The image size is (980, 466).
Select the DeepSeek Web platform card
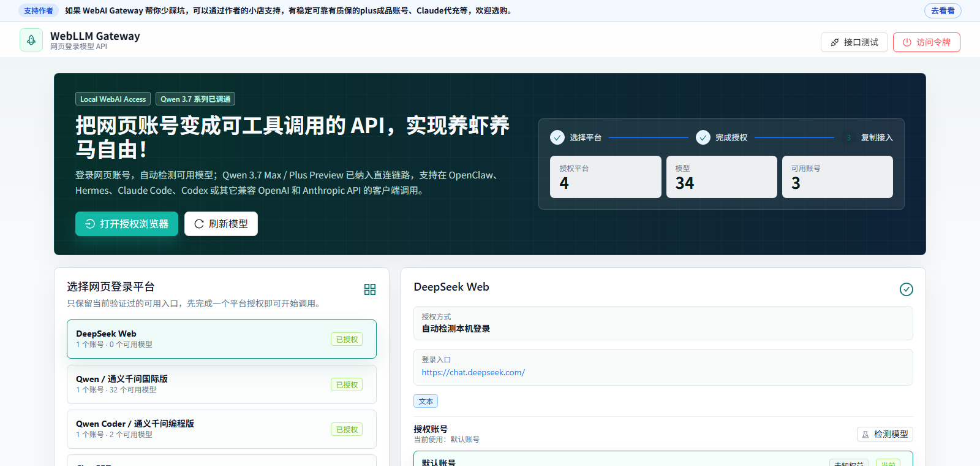(222, 339)
